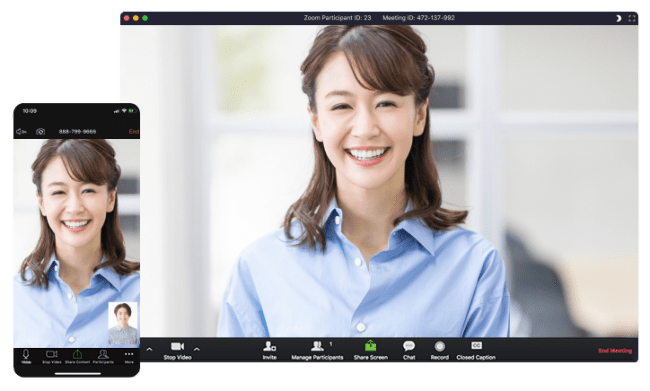The height and width of the screenshot is (391, 650).
Task: Click the green Share Screen icon
Action: (370, 345)
